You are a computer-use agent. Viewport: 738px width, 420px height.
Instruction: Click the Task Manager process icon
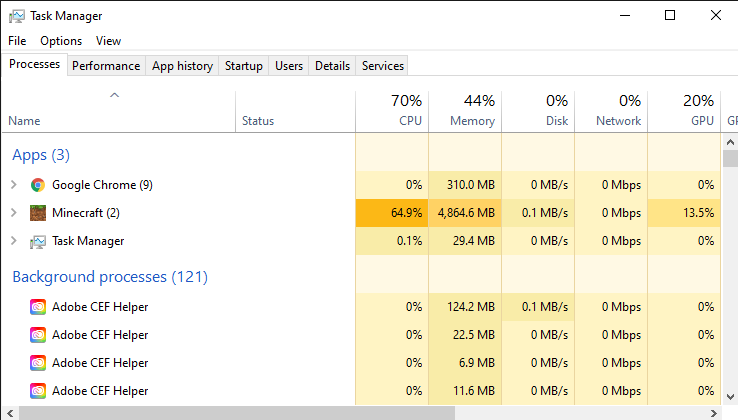[38, 241]
